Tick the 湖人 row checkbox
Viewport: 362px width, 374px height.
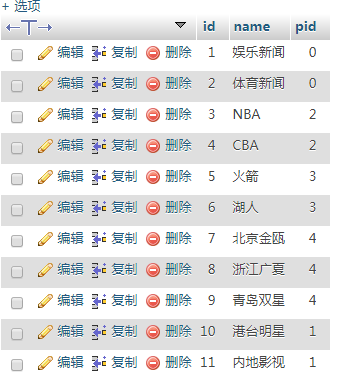pyautogui.click(x=17, y=210)
